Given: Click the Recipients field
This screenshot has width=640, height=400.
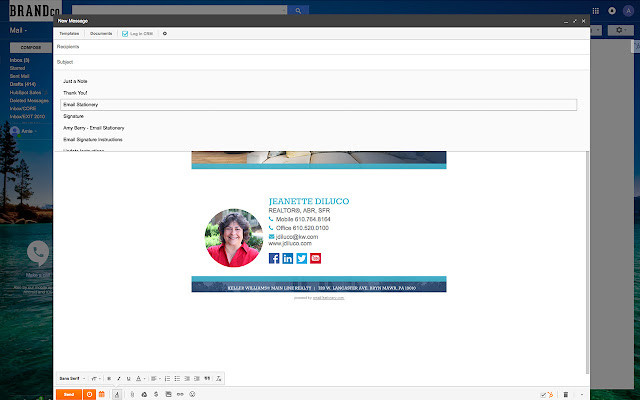Looking at the screenshot, I should [x=321, y=47].
